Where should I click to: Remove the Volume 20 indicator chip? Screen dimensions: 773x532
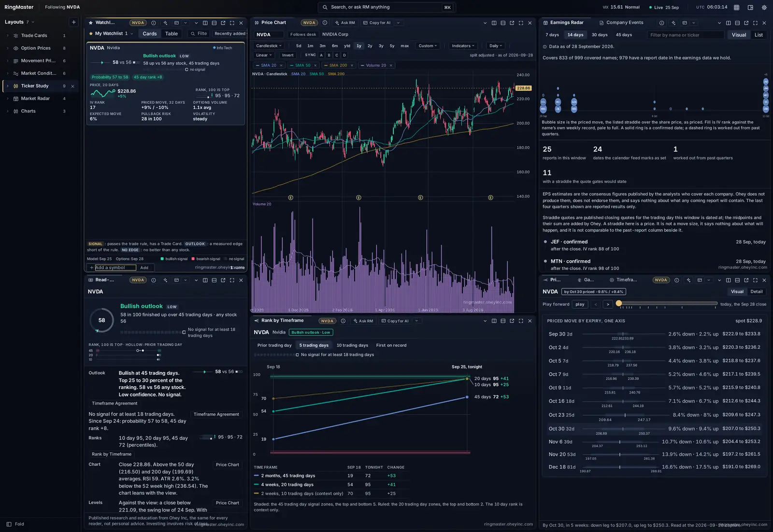pyautogui.click(x=391, y=66)
